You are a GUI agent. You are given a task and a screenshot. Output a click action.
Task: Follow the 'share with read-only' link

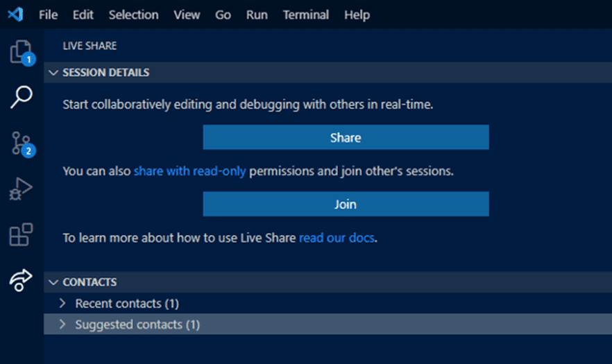(189, 171)
